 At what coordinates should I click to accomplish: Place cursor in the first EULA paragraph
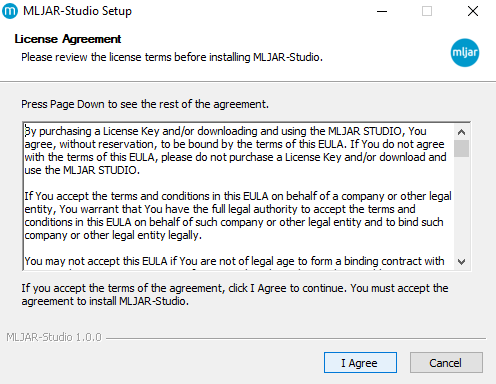[x=235, y=151]
